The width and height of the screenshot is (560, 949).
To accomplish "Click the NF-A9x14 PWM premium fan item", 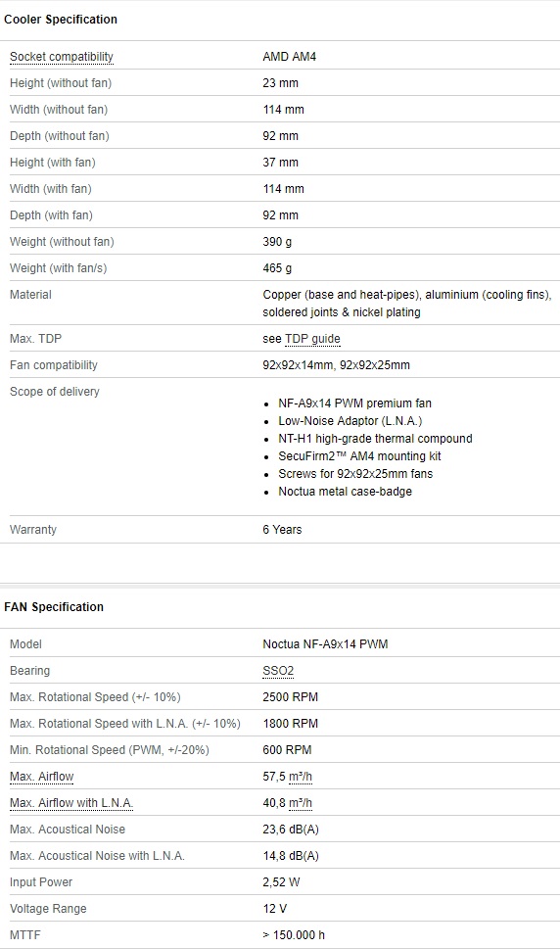I will 355,403.
